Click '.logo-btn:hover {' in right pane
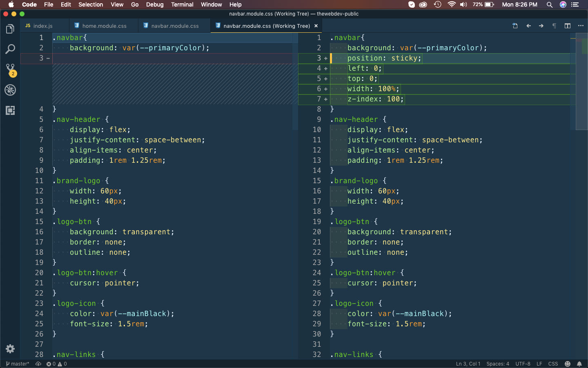Image resolution: width=588 pixels, height=368 pixels. (367, 273)
